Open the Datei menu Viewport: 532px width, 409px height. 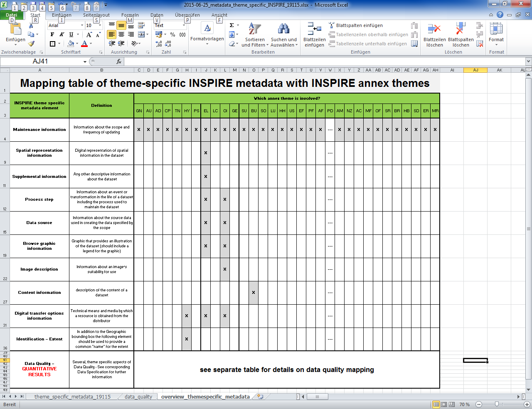(x=12, y=15)
